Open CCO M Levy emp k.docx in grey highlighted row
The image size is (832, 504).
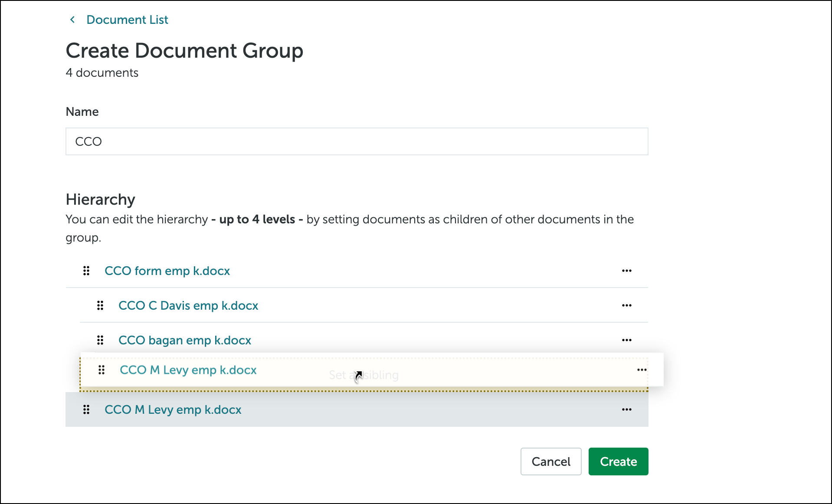[173, 409]
